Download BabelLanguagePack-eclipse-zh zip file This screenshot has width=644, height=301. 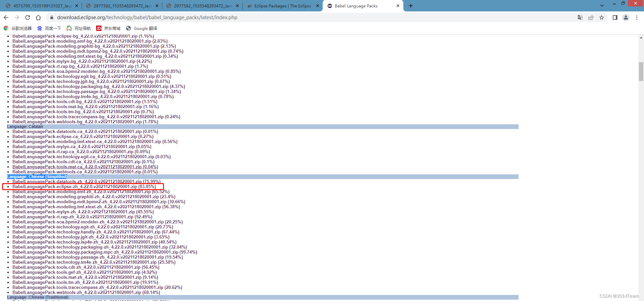[75, 187]
